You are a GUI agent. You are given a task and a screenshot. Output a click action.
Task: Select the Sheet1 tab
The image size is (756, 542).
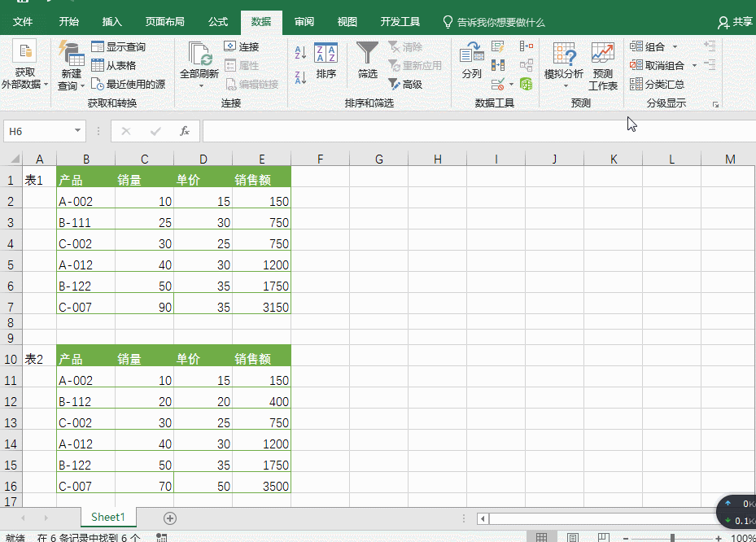tap(108, 518)
